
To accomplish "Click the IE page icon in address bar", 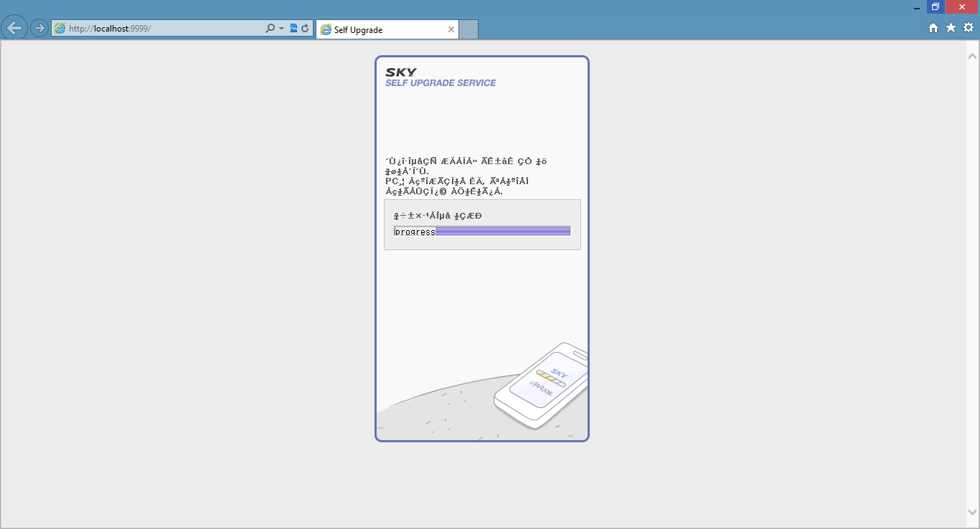I will (60, 29).
